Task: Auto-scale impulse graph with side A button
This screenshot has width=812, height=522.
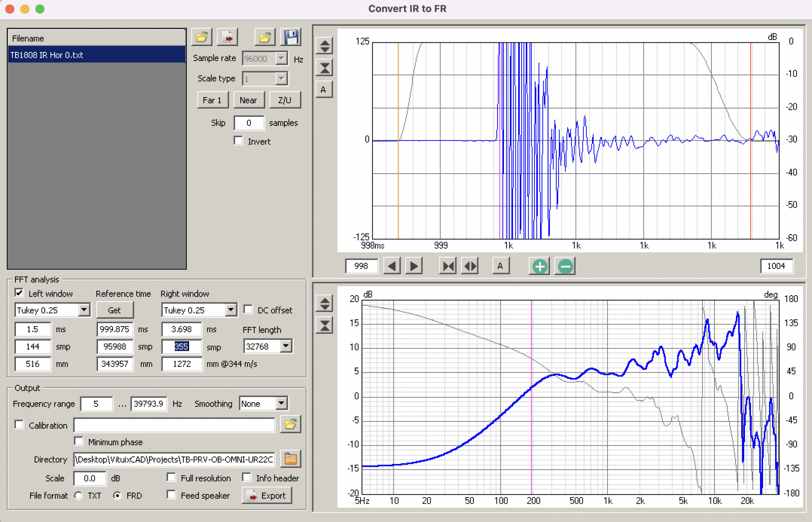Action: point(324,90)
